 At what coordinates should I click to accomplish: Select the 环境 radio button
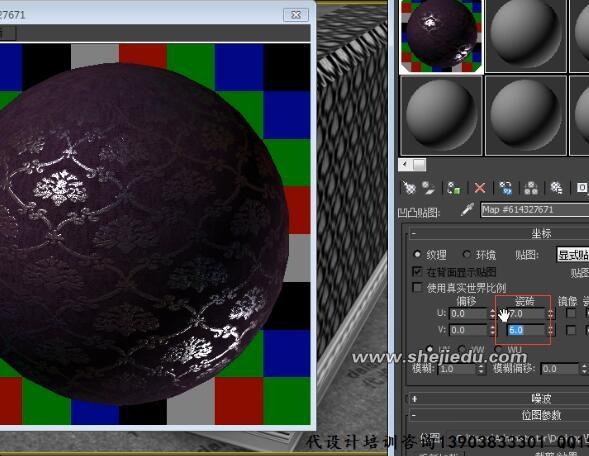coord(467,254)
